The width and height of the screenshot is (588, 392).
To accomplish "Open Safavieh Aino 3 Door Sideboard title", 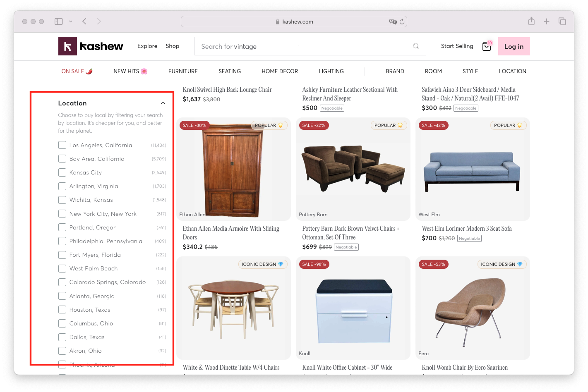I will [470, 94].
